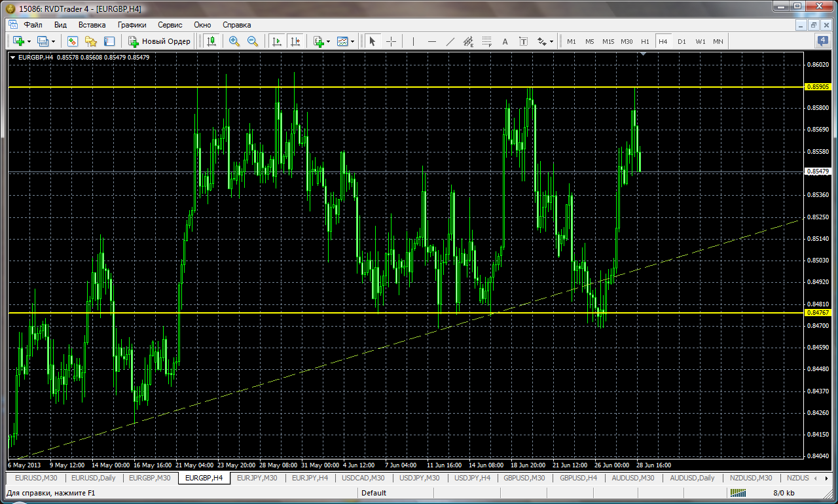Expand the Templates dropdown arrow
The height and width of the screenshot is (504, 838).
(x=353, y=41)
